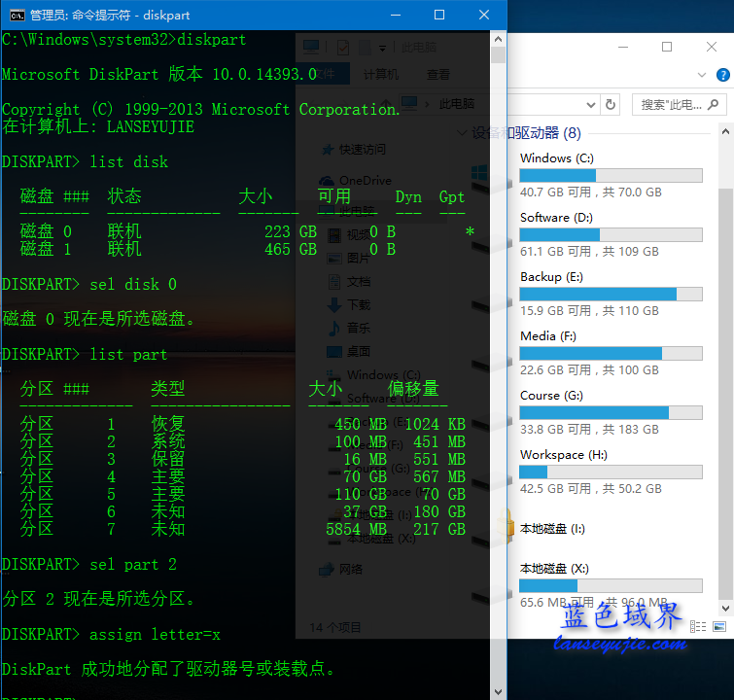Click the search magnifier icon in File Explorer

[713, 104]
